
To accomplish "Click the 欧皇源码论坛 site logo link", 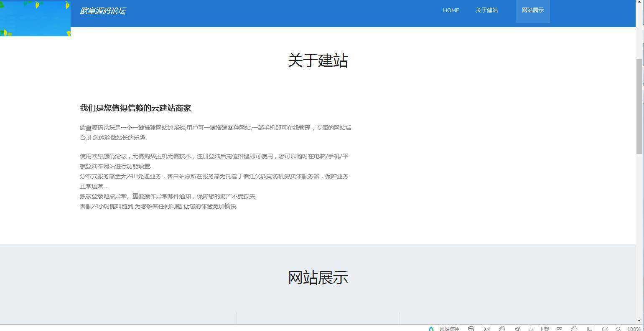I will 103,10.
